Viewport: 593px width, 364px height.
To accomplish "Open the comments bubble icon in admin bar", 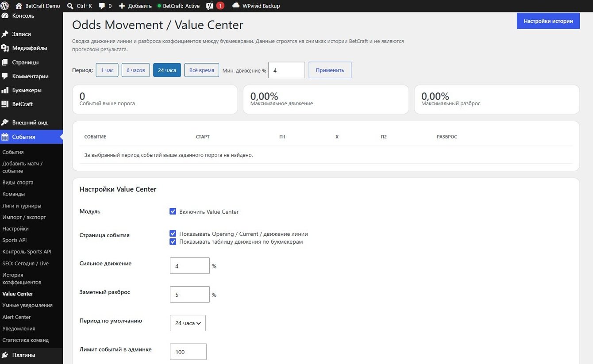I will pos(102,6).
